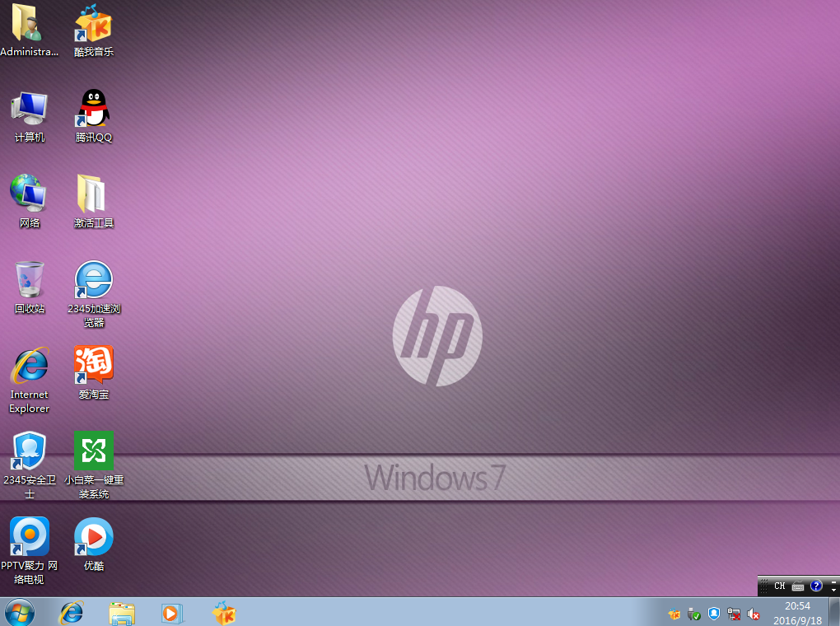The height and width of the screenshot is (626, 840).
Task: Select the 小白菜一键重装系统 shortcut
Action: click(x=94, y=465)
